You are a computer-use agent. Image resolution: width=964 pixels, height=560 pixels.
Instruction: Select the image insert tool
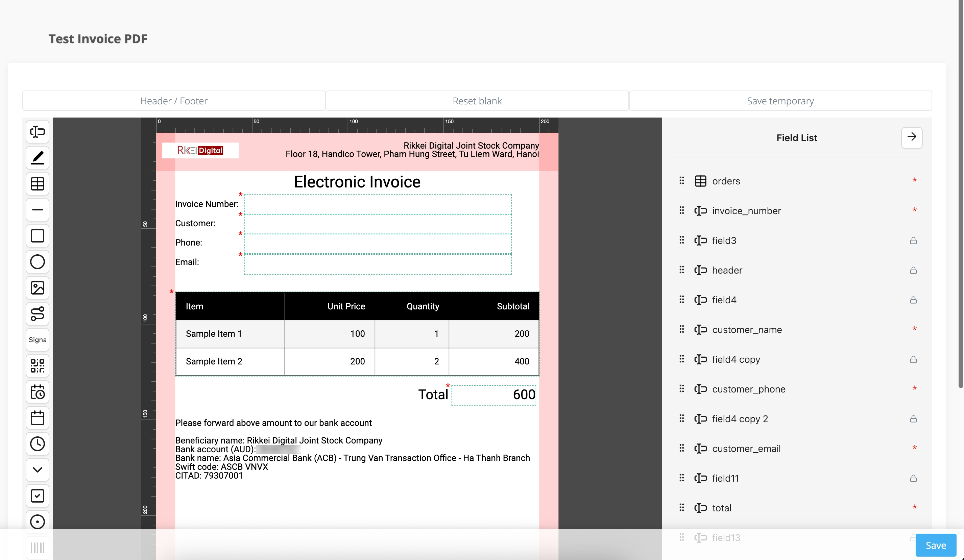(38, 288)
